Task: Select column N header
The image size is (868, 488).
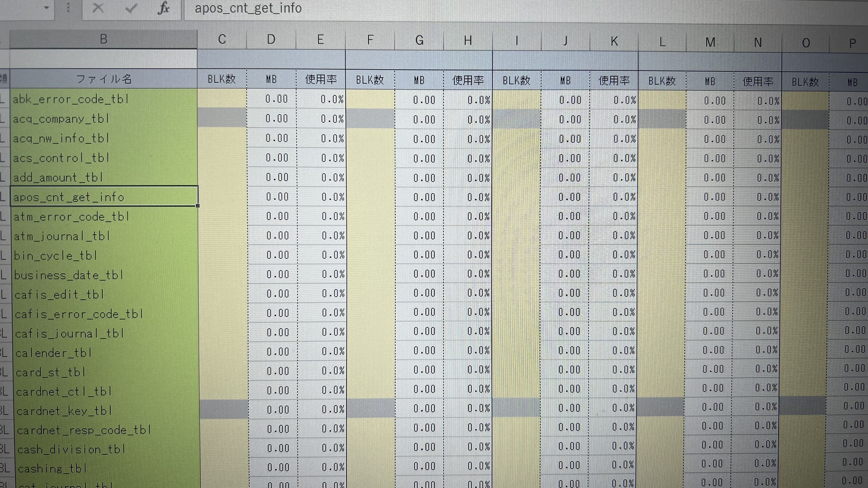Action: click(758, 43)
